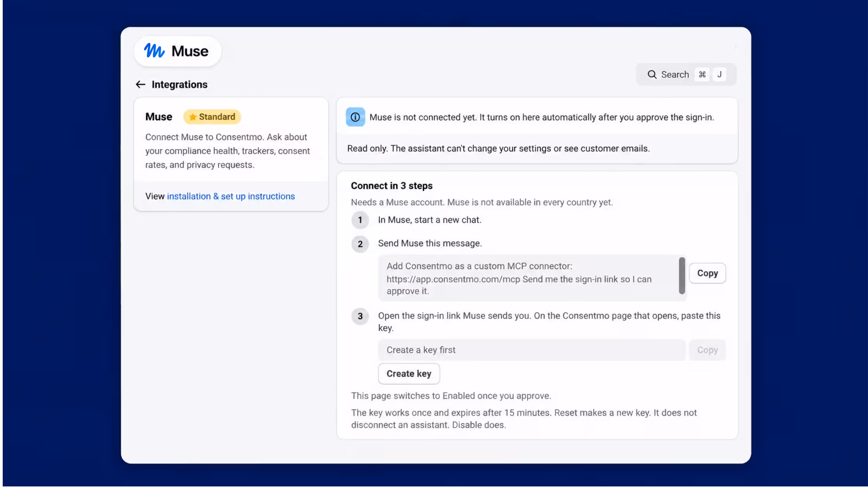Screen dimensions: 868x488
Task: Click 'Send Muse this message.' text
Action: pos(430,244)
